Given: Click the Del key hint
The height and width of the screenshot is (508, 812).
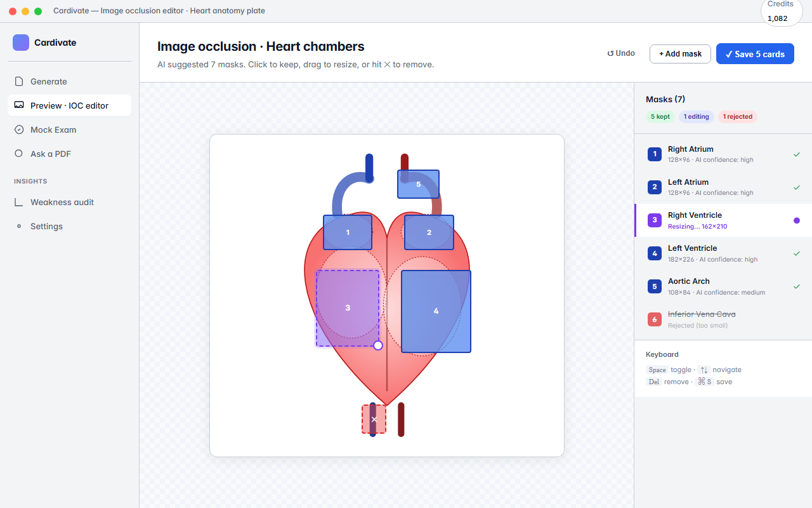Looking at the screenshot, I should [653, 382].
